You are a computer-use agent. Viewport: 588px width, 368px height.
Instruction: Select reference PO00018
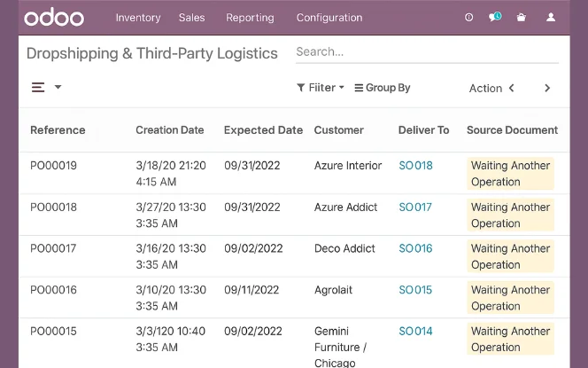(53, 207)
